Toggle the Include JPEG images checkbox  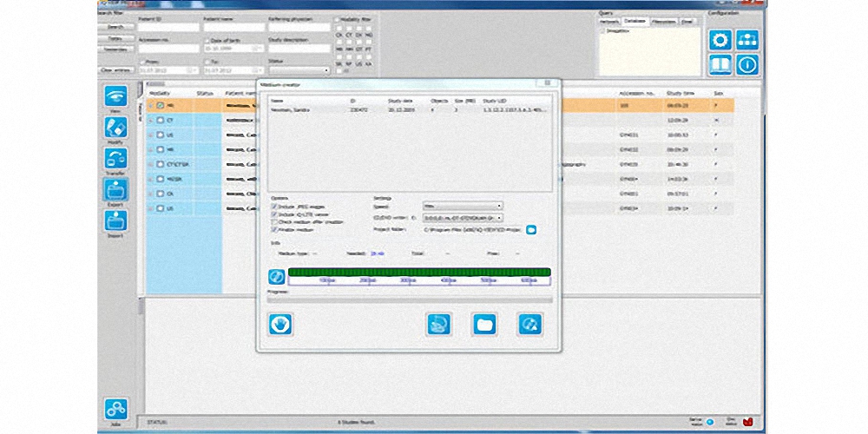[x=274, y=207]
